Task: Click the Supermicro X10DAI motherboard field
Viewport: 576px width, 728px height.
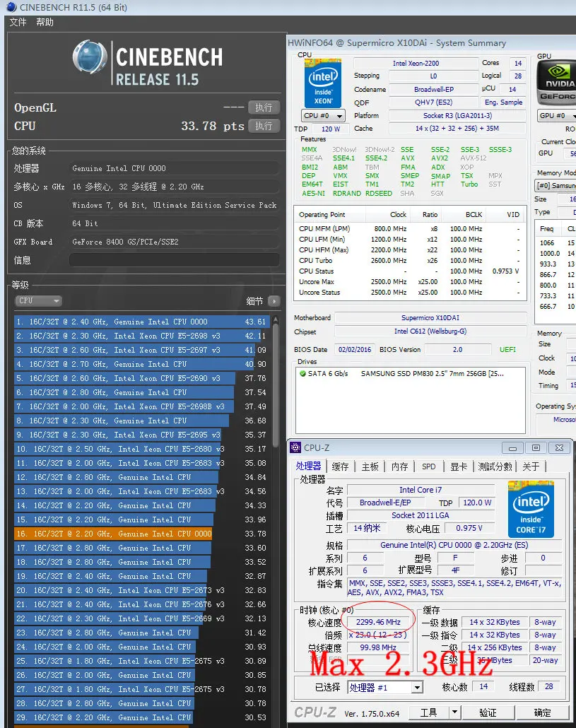Action: (430, 317)
